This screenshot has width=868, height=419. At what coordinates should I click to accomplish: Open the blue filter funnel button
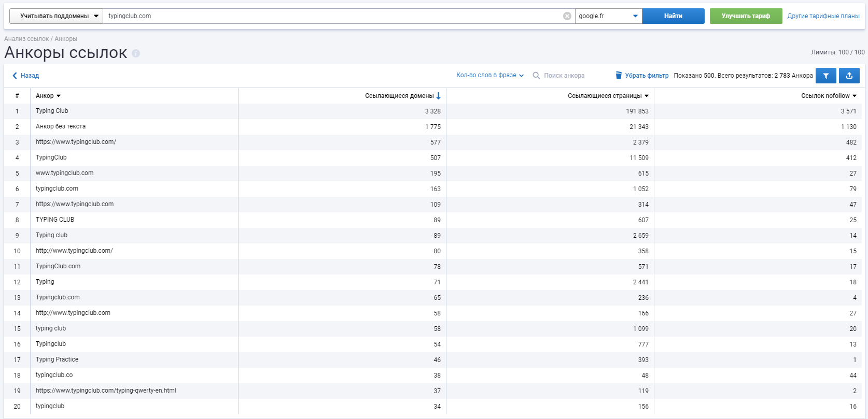point(825,76)
